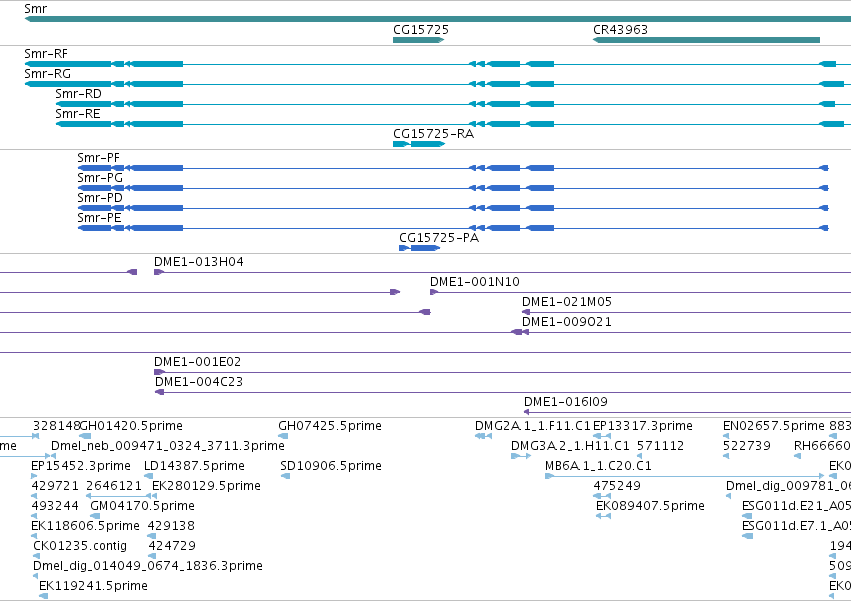The width and height of the screenshot is (851, 601).
Task: Click the CR43963 gene bar
Action: [706, 40]
